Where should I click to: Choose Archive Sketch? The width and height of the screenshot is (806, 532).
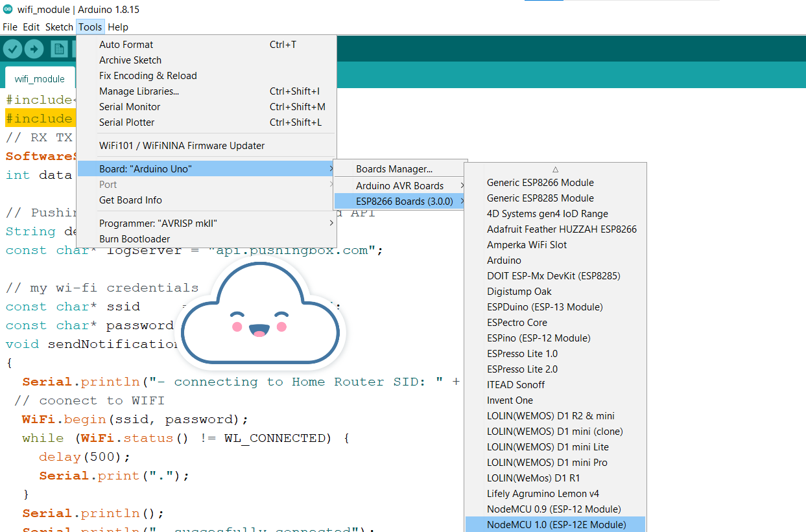point(206,60)
